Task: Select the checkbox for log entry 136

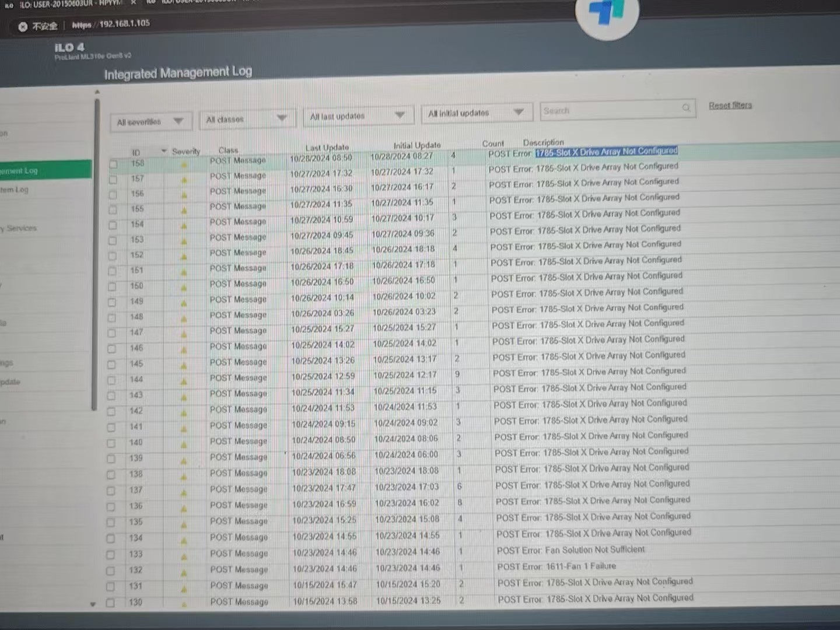Action: (x=111, y=507)
